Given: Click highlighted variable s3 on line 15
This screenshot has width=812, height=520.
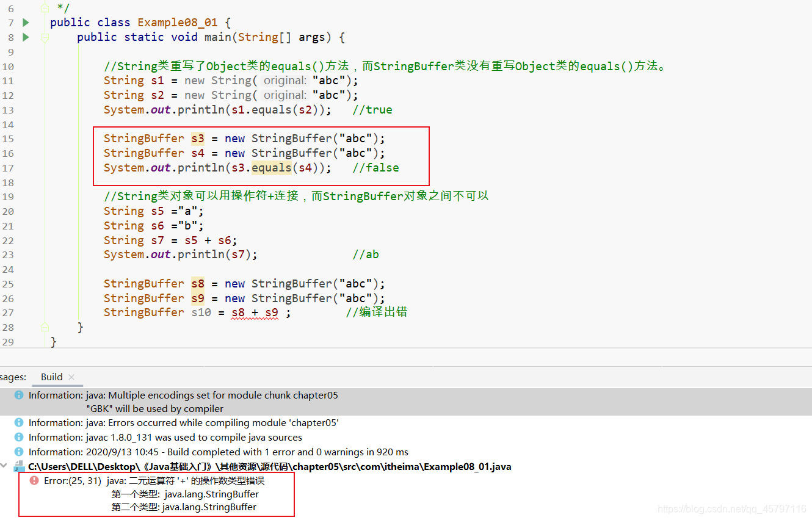Looking at the screenshot, I should (x=198, y=139).
